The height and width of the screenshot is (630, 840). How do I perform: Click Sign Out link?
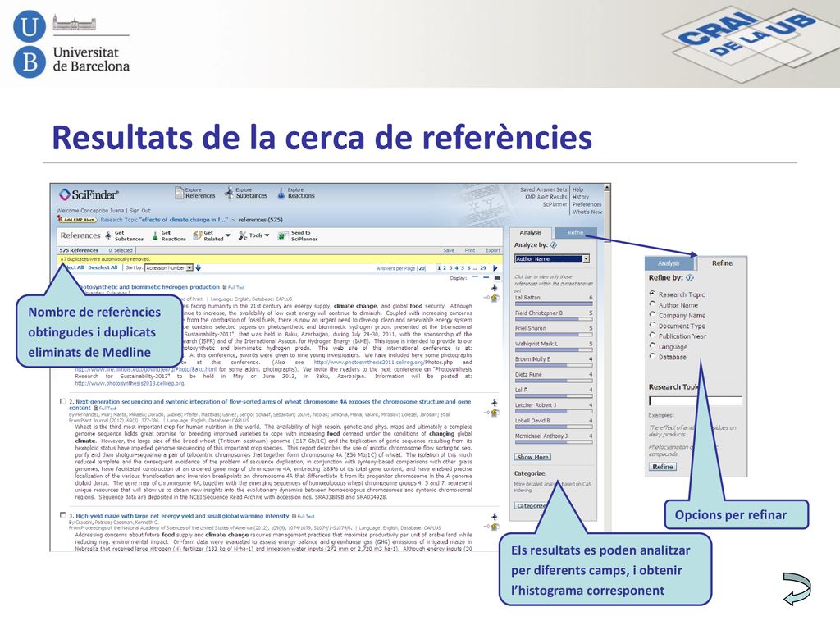click(139, 211)
